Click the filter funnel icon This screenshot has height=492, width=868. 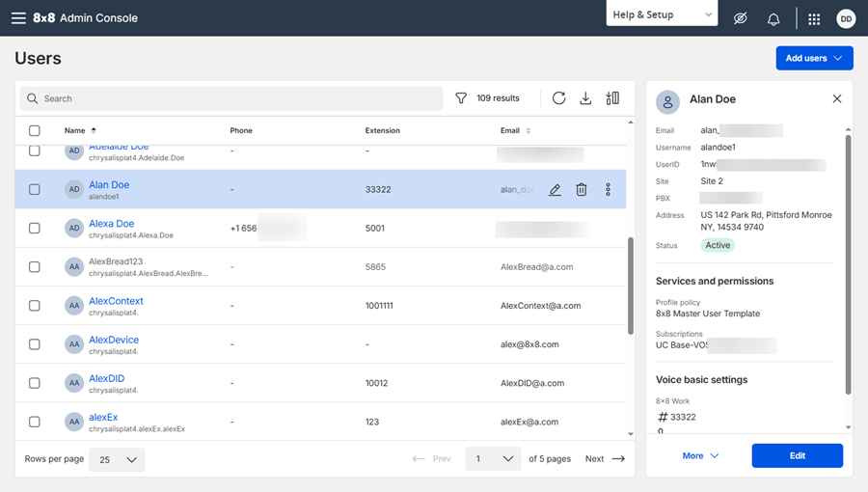tap(461, 98)
